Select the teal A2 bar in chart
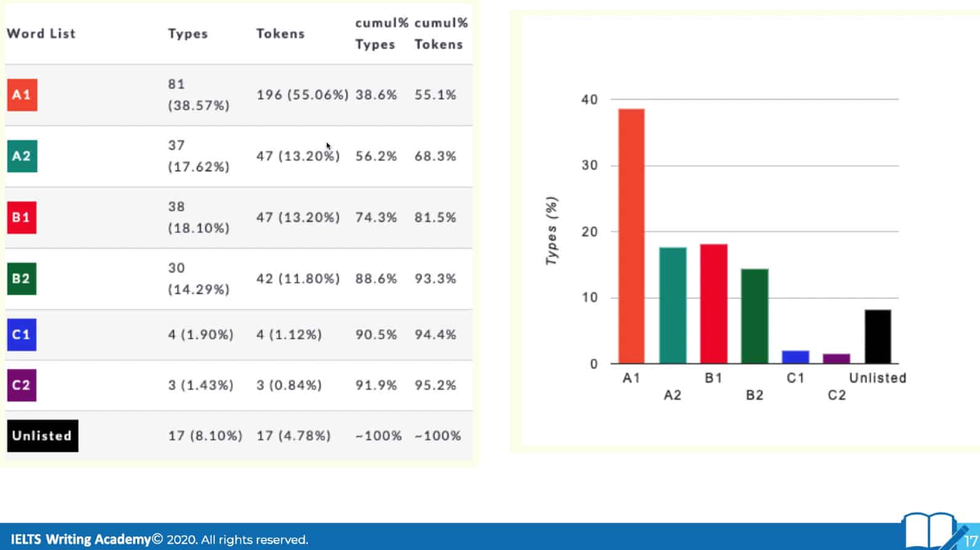 pos(672,305)
